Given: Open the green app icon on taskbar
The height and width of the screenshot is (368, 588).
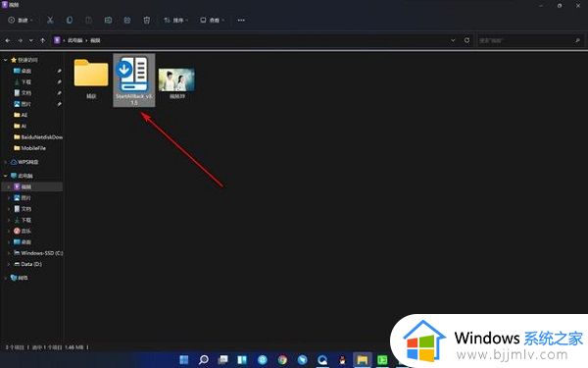Looking at the screenshot, I should click(x=382, y=360).
